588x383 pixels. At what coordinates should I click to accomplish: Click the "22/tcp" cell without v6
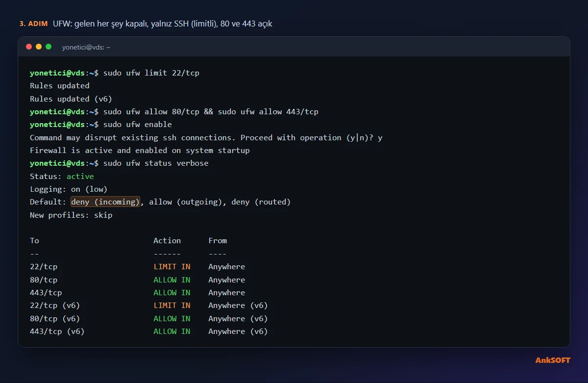coord(44,267)
